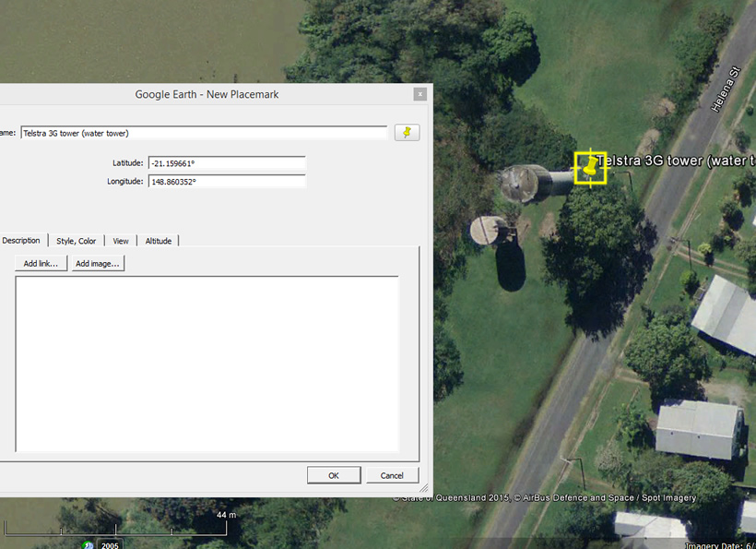Click the 'Longitude:' label
Screen dimensions: 756x549
125,182
